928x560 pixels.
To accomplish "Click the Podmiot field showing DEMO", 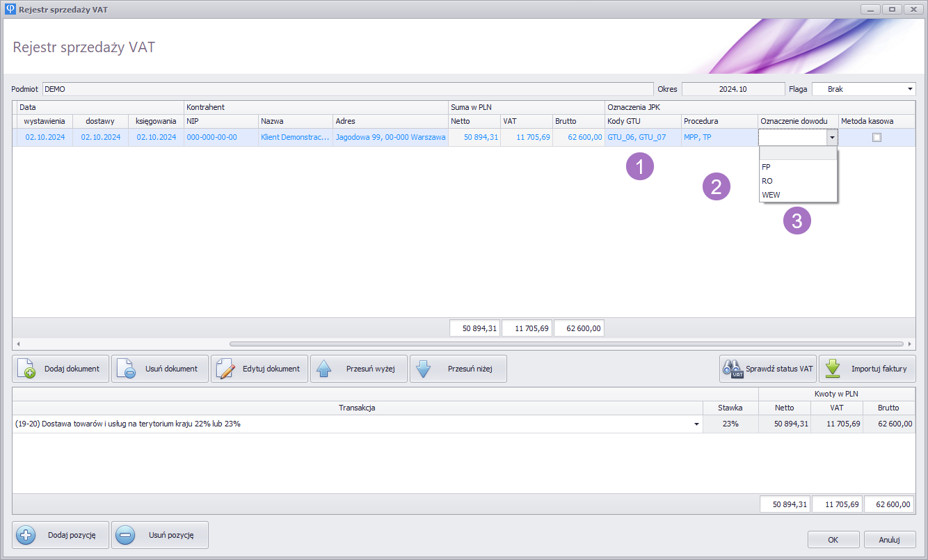I will click(348, 89).
